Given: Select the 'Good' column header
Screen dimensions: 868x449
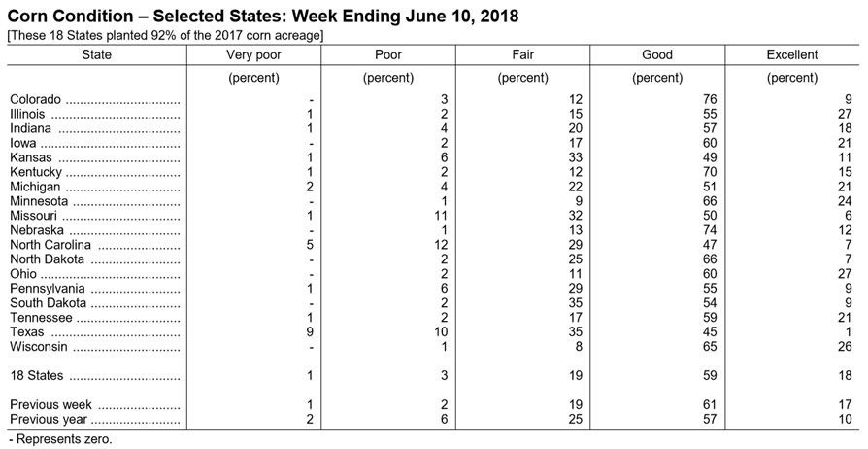Looking at the screenshot, I should (657, 54).
